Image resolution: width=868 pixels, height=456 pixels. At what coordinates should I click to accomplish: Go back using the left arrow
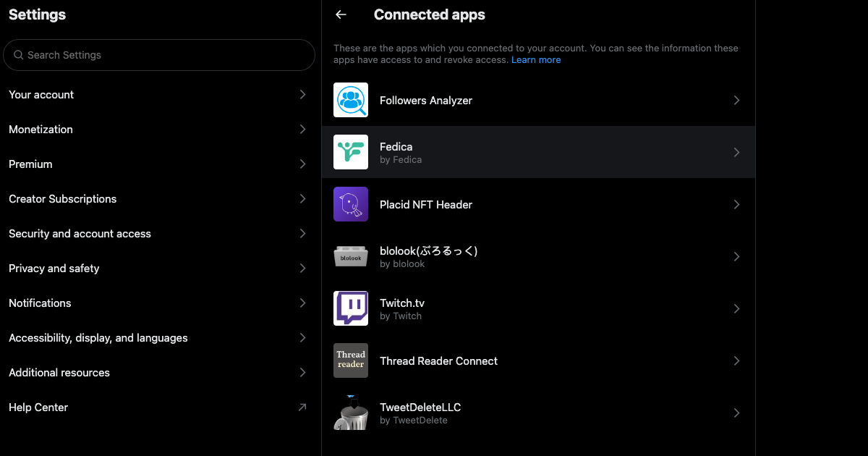coord(341,14)
